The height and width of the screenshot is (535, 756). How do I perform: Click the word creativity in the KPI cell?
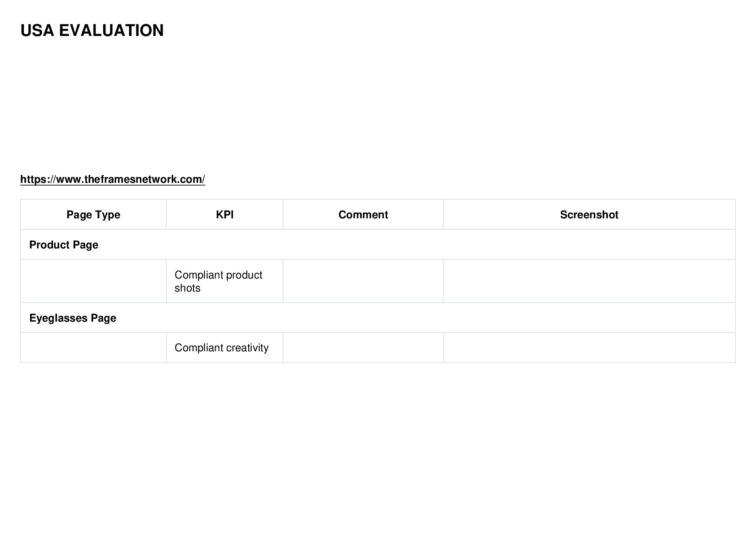tap(247, 348)
